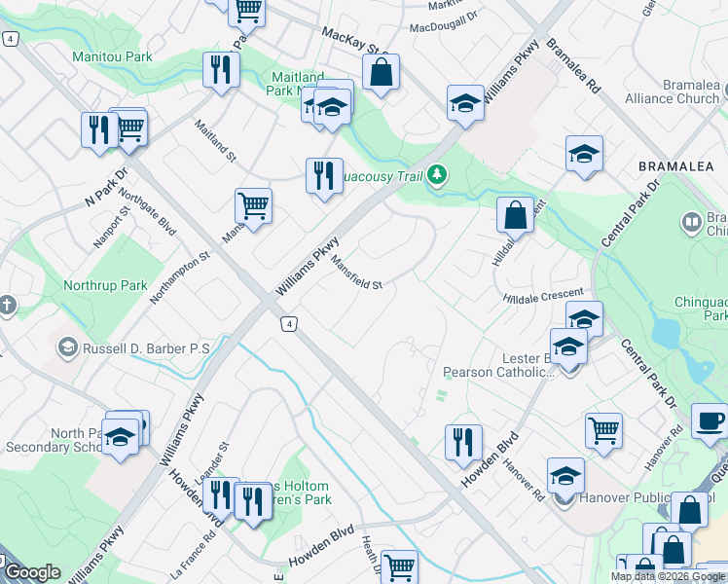Click the Map data ©2026 Google attribution
The image size is (728, 584).
(669, 577)
